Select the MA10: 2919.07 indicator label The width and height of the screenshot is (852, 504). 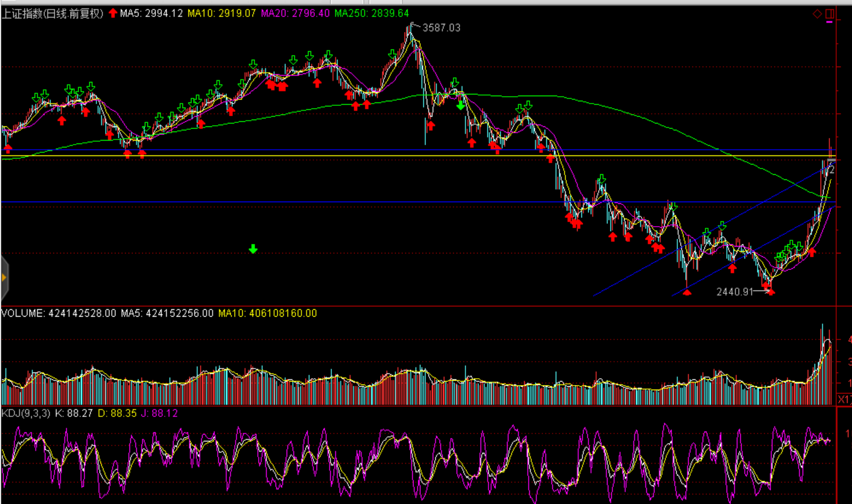tap(222, 13)
